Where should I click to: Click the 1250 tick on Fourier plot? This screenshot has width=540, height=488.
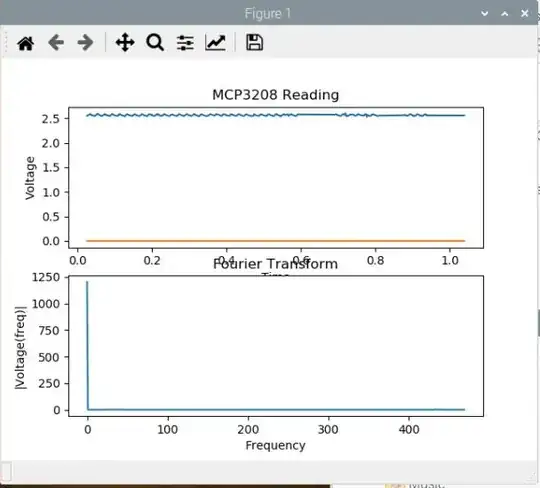pyautogui.click(x=46, y=277)
